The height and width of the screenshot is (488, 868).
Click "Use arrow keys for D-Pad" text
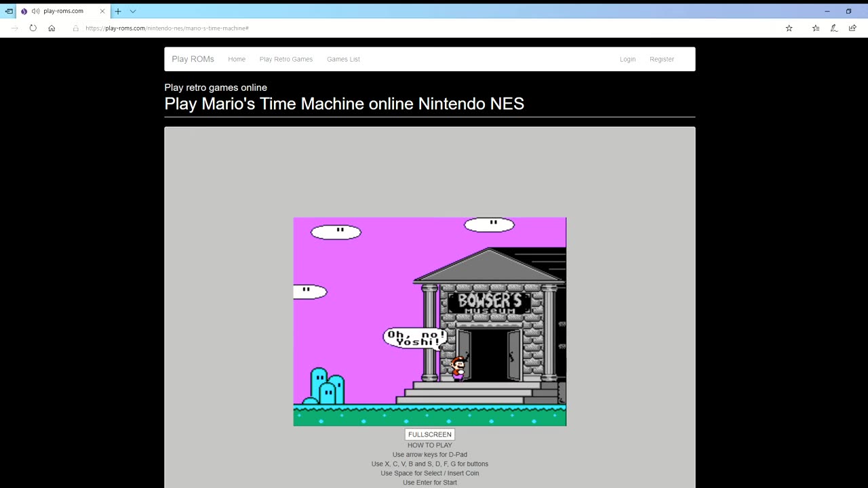point(430,455)
